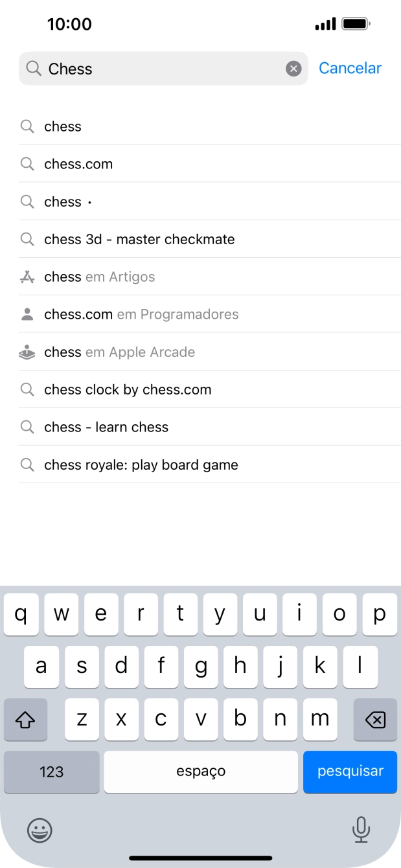Tap person icon beside 'chess.com em Programadores'
The width and height of the screenshot is (401, 868).
(x=27, y=314)
